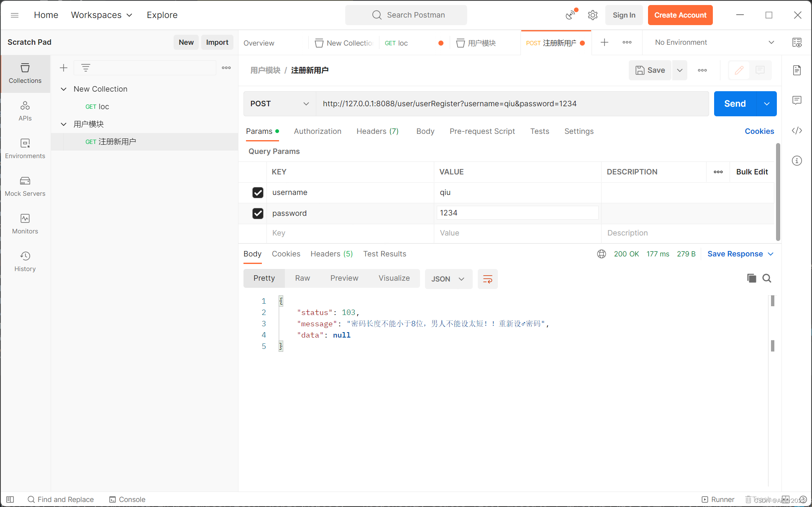Image resolution: width=812 pixels, height=507 pixels.
Task: Open the JSON format dropdown
Action: pos(448,279)
